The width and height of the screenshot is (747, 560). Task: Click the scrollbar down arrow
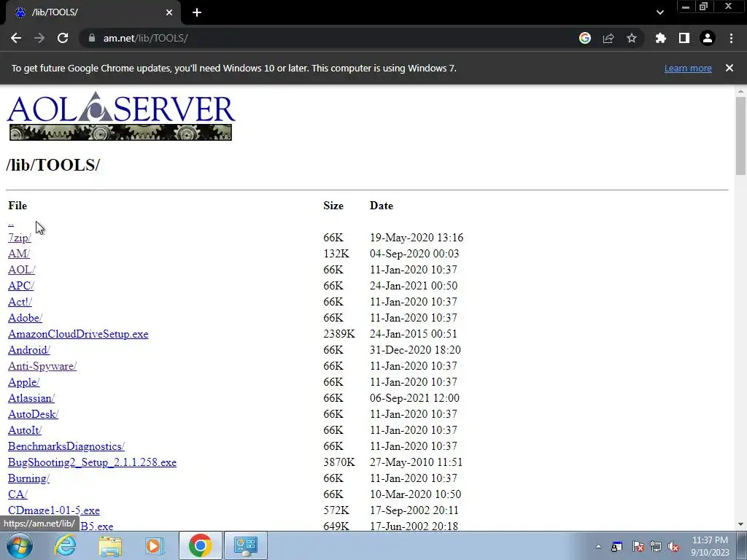(x=740, y=524)
